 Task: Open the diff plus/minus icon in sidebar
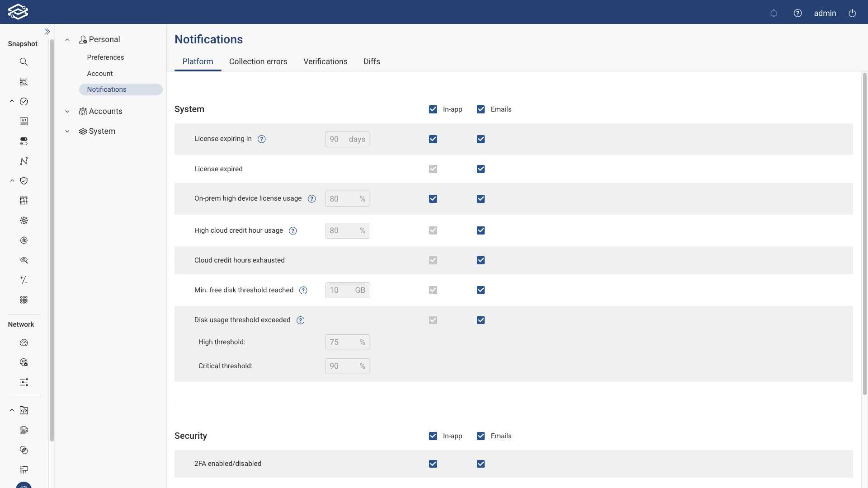[x=24, y=280]
